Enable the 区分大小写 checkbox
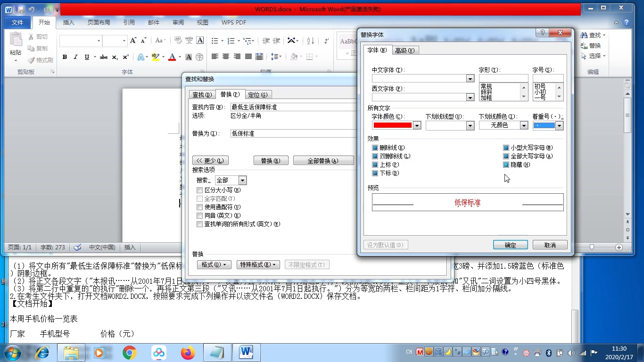The image size is (644, 362). (x=199, y=190)
